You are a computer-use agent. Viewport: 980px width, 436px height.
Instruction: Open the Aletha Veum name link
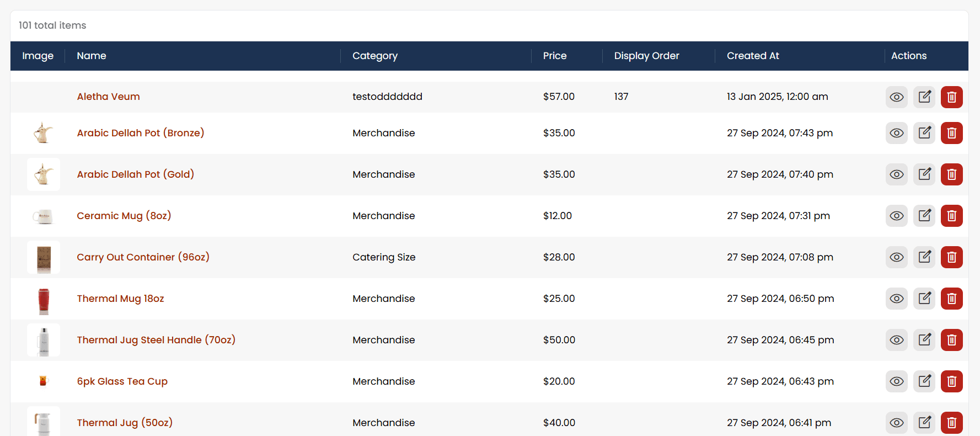pos(108,97)
